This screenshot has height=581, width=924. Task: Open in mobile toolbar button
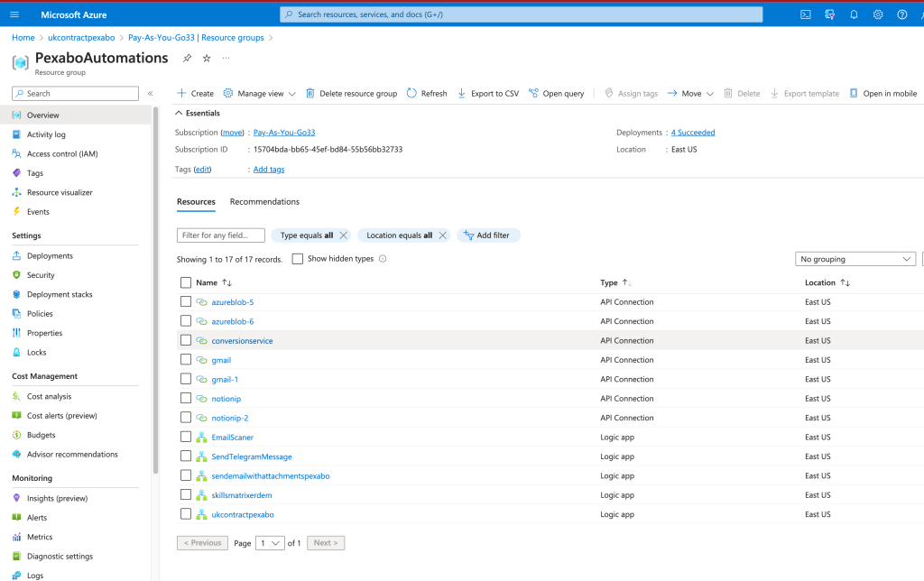click(x=882, y=93)
